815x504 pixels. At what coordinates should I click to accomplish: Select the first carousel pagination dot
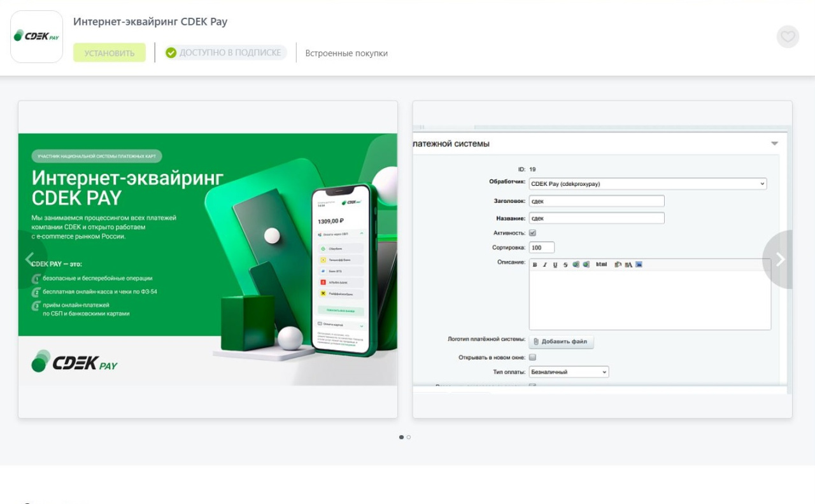[401, 437]
